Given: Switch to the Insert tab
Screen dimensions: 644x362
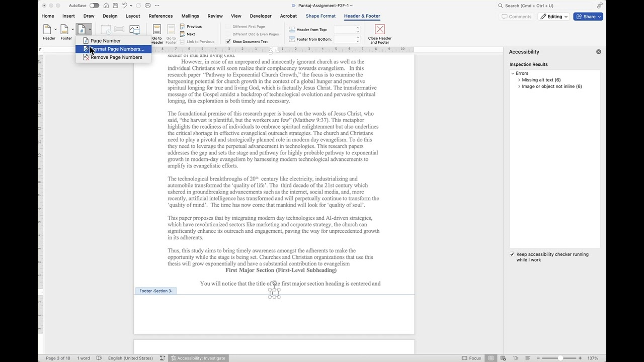Looking at the screenshot, I should [68, 16].
